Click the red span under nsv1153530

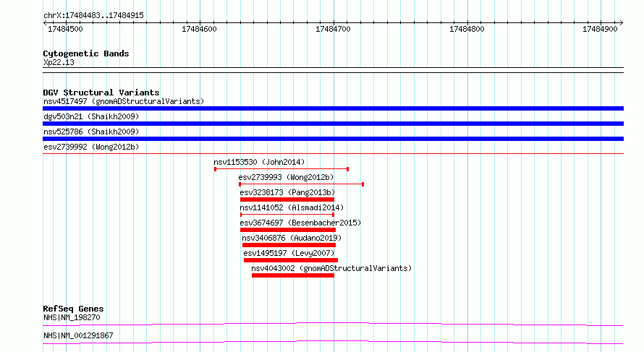pos(281,169)
